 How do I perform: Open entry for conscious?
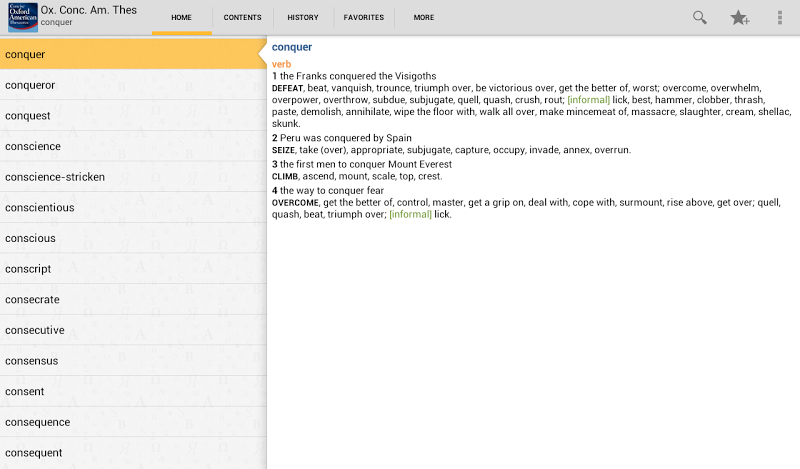[x=133, y=238]
